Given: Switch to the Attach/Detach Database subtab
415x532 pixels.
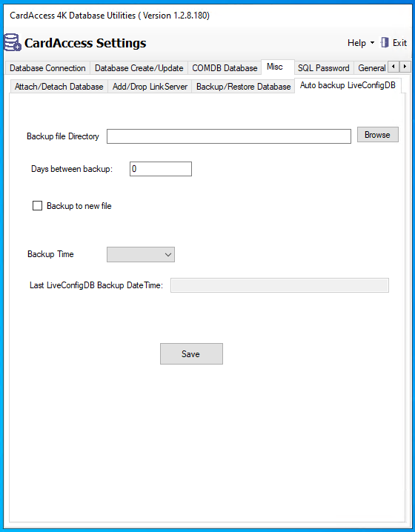Looking at the screenshot, I should (x=59, y=87).
